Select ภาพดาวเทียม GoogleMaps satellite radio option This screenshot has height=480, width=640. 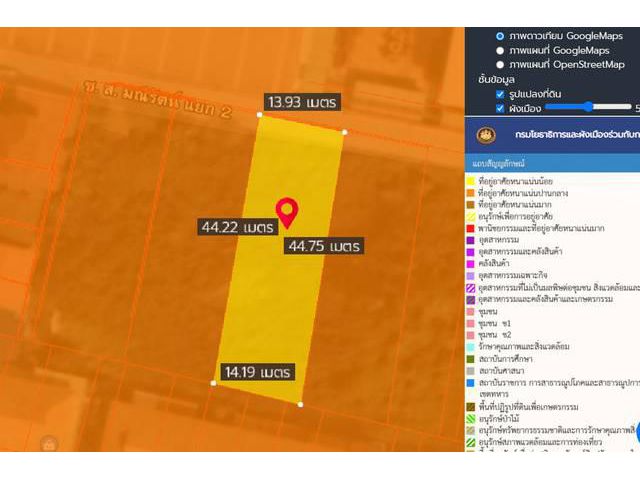[500, 36]
